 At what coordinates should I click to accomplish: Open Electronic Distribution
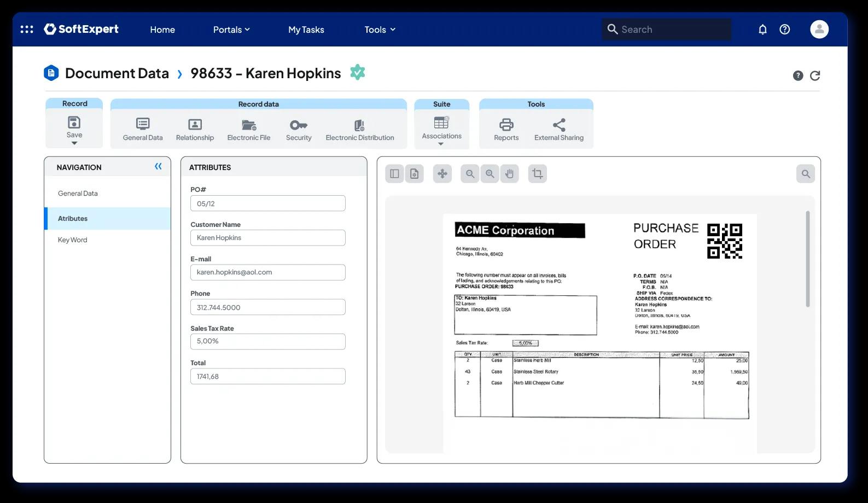point(360,130)
